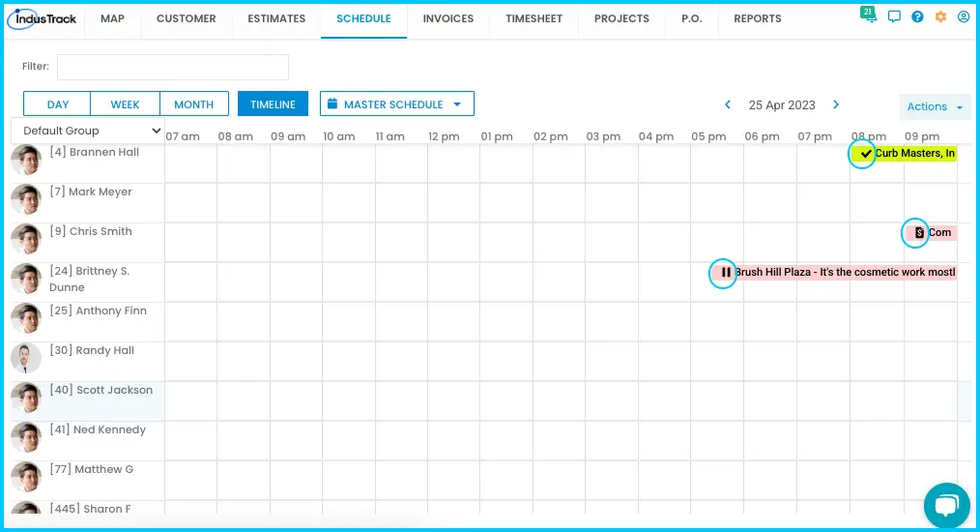Viewport: 980px width, 532px height.
Task: Click the 25 Apr 2023 date label
Action: 782,105
